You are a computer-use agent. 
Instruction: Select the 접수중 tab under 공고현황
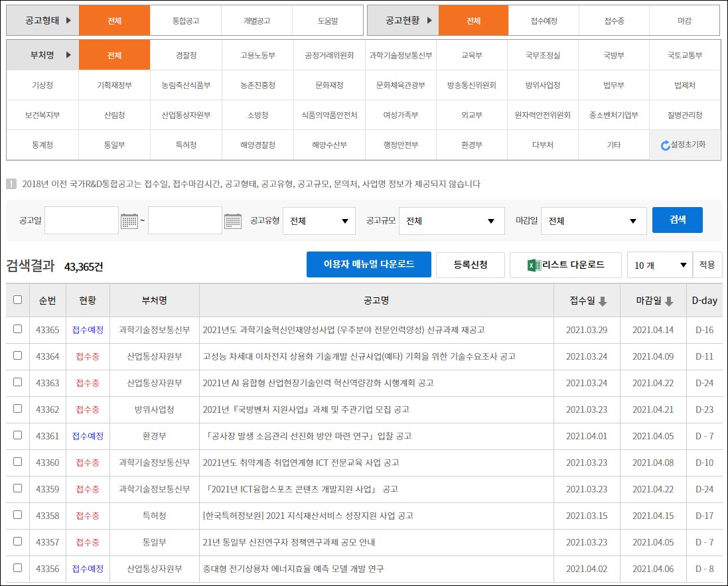point(615,21)
